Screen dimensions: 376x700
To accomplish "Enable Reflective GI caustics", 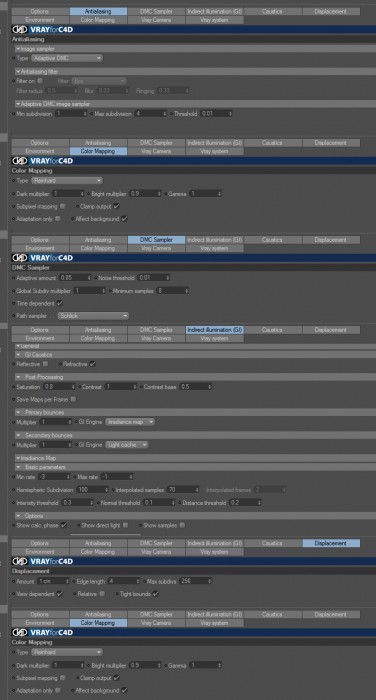I will (46, 364).
